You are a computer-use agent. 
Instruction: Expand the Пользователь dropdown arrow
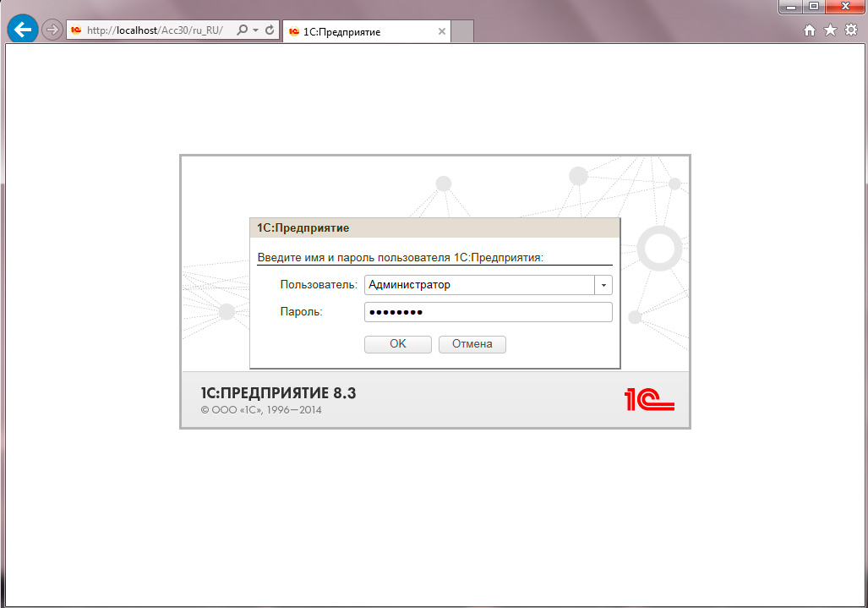point(603,286)
